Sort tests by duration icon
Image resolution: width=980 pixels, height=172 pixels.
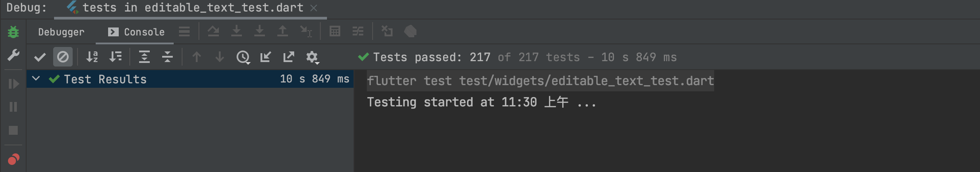115,57
